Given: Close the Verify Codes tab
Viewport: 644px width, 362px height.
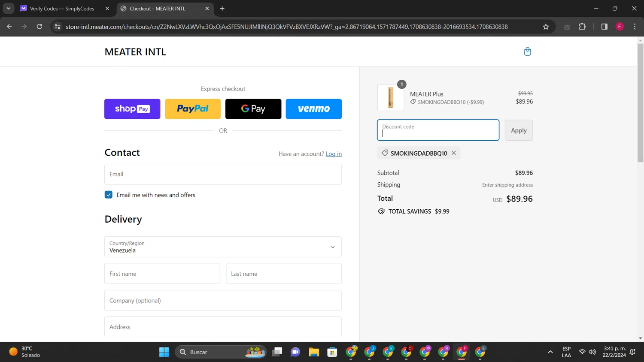Looking at the screenshot, I should point(107,9).
